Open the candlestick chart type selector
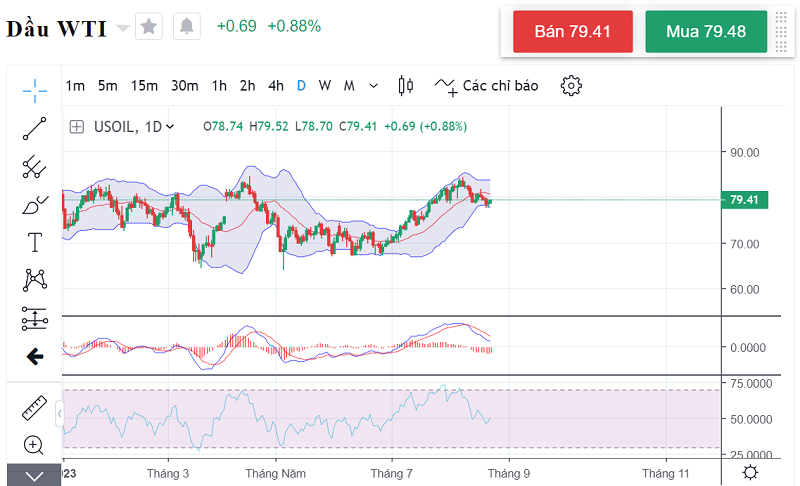 [x=405, y=86]
